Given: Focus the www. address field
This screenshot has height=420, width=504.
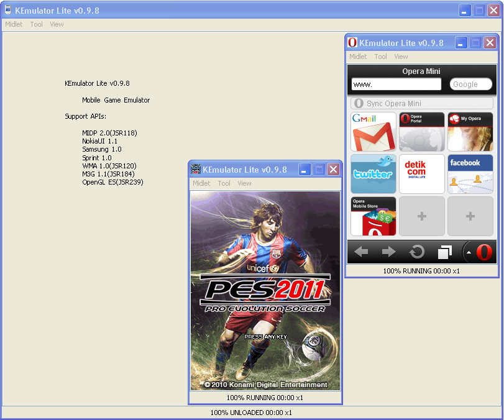Looking at the screenshot, I should [396, 84].
